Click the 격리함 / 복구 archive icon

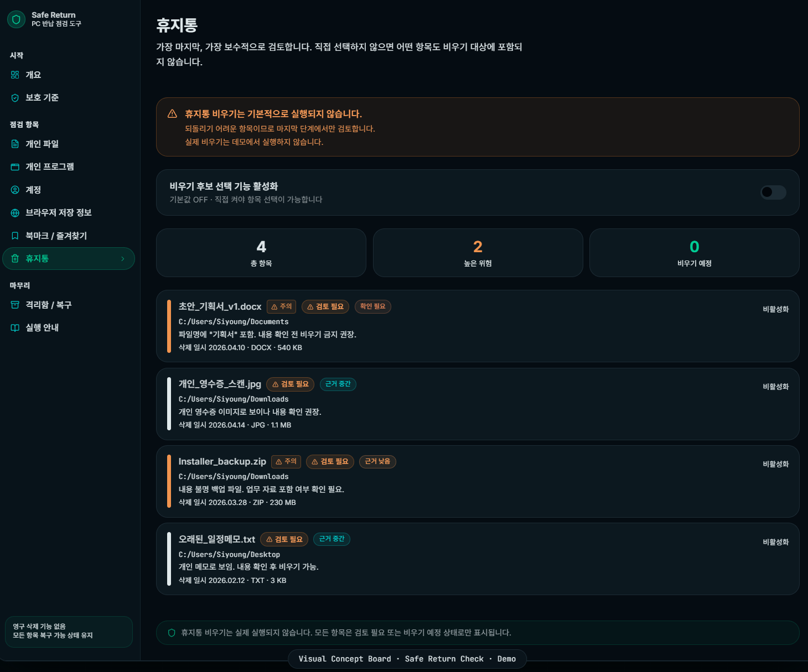pyautogui.click(x=15, y=305)
